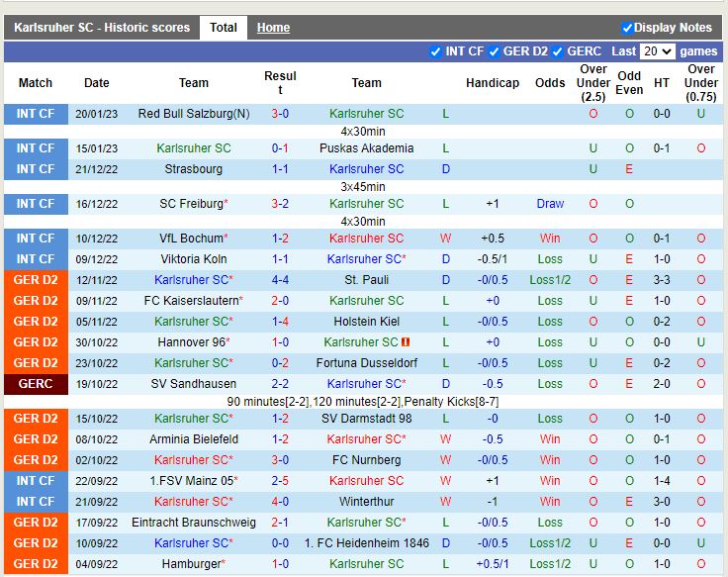Toggle the GERC filter checkbox
Viewport: 728px width, 577px height.
coord(557,51)
